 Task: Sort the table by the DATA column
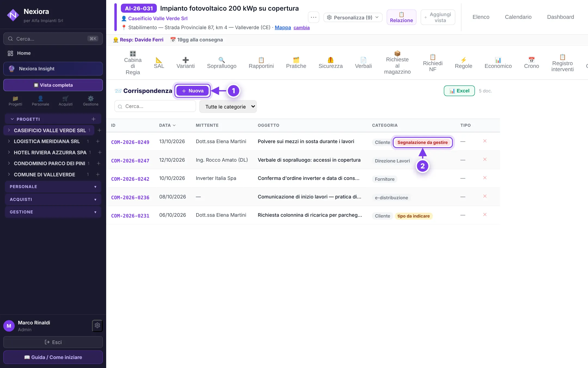tap(167, 125)
